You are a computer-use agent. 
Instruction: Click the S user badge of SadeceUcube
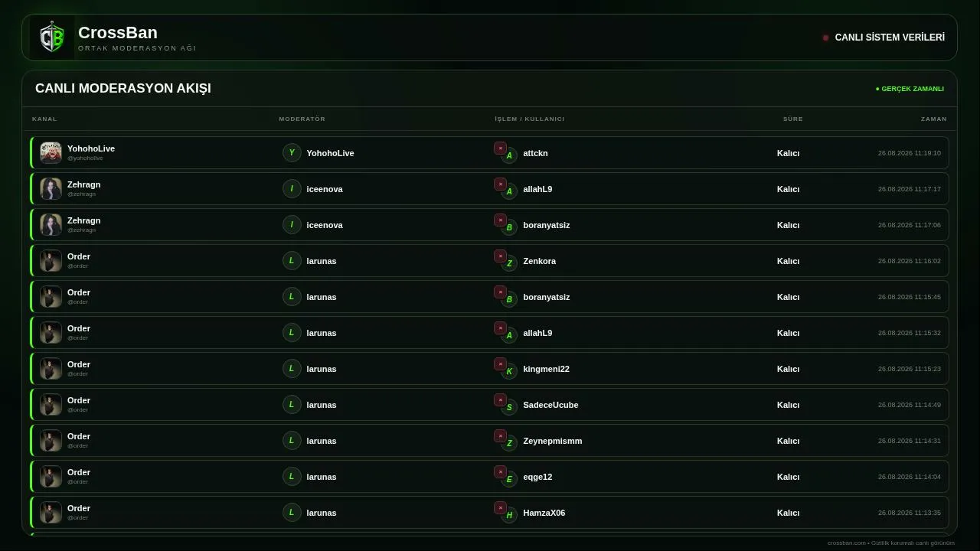[509, 408]
